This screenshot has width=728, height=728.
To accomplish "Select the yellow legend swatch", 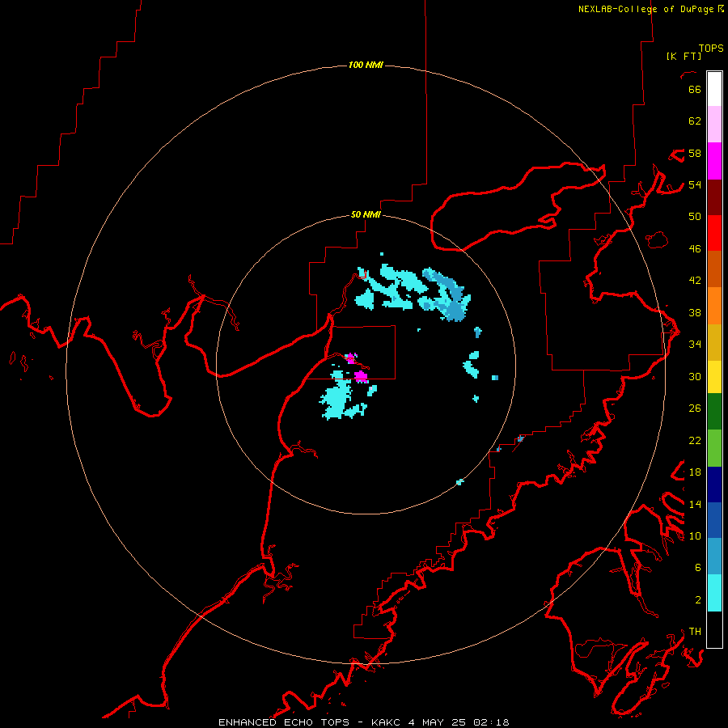I will coord(714,377).
